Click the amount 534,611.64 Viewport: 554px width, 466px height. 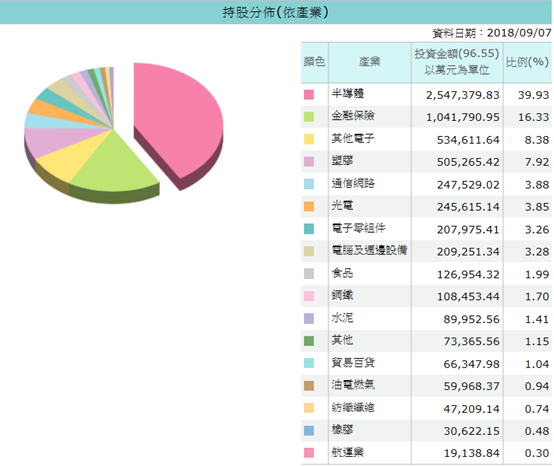pos(468,140)
